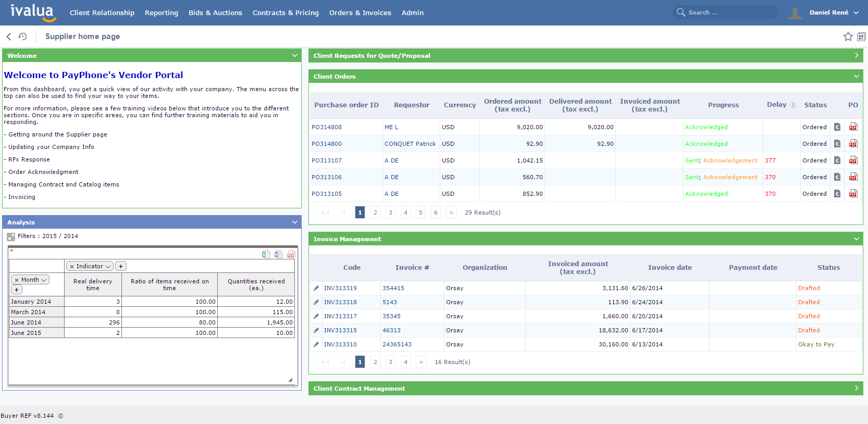Open the page layout grid icon
This screenshot has height=424, width=868.
click(861, 36)
